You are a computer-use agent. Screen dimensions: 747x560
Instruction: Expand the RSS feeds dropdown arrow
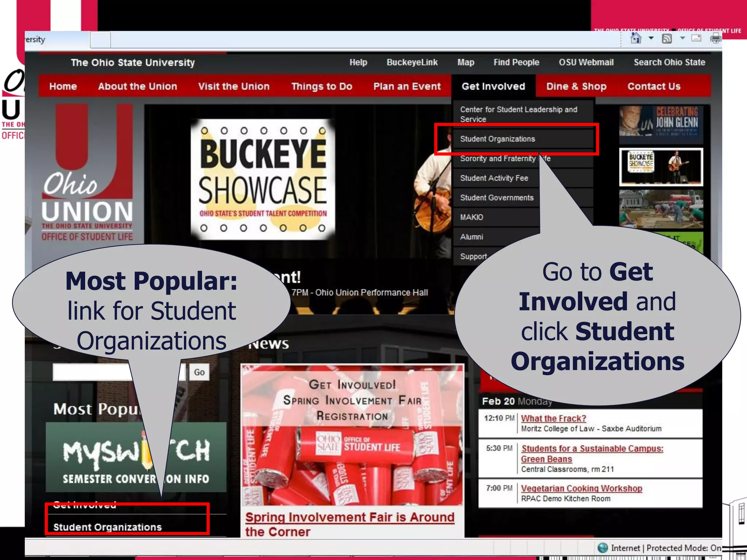(682, 38)
